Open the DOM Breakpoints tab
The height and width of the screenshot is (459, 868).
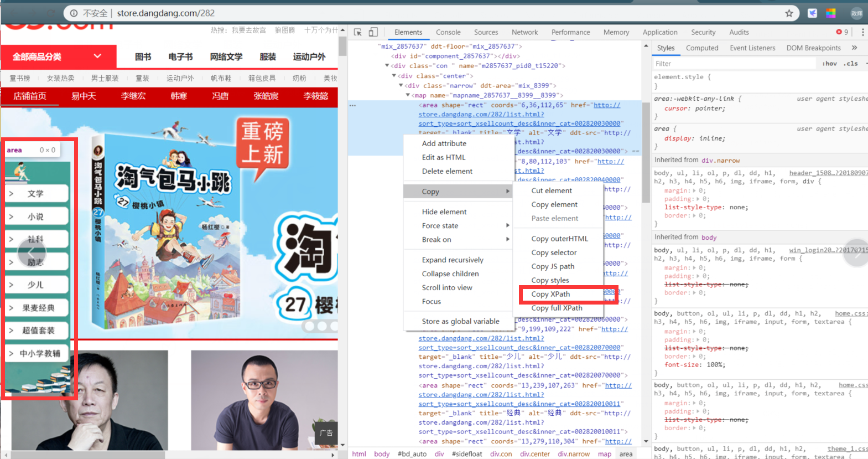813,48
